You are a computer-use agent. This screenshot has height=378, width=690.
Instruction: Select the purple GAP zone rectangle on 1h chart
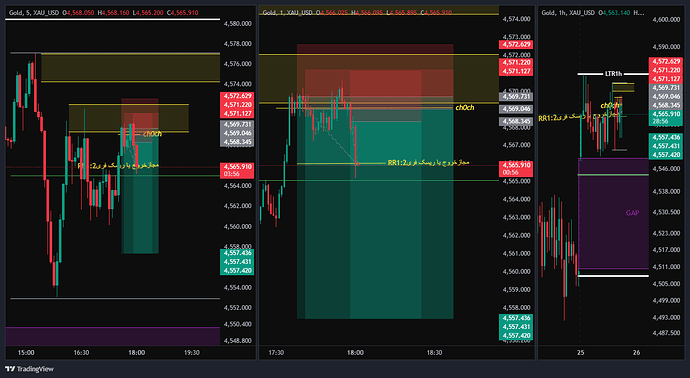[x=613, y=213]
